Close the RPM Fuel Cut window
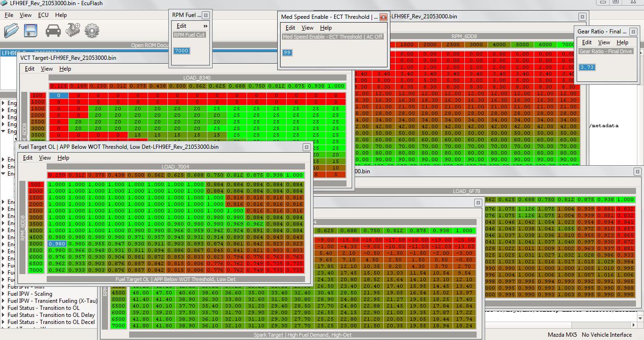This screenshot has width=644, height=340. tap(206, 15)
